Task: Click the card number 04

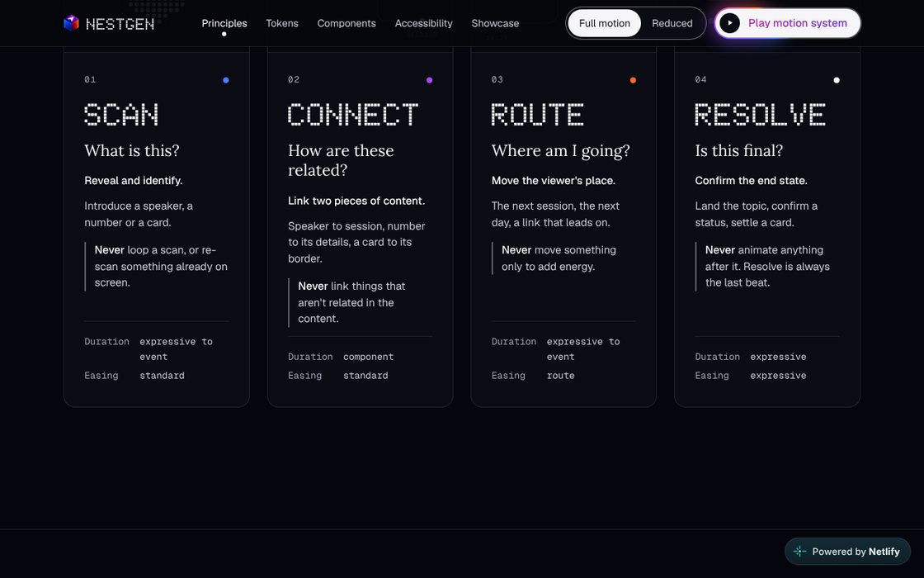Action: pyautogui.click(x=700, y=79)
